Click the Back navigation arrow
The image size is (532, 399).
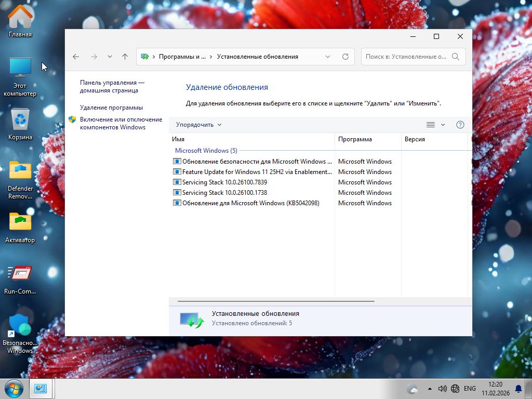[x=76, y=57]
